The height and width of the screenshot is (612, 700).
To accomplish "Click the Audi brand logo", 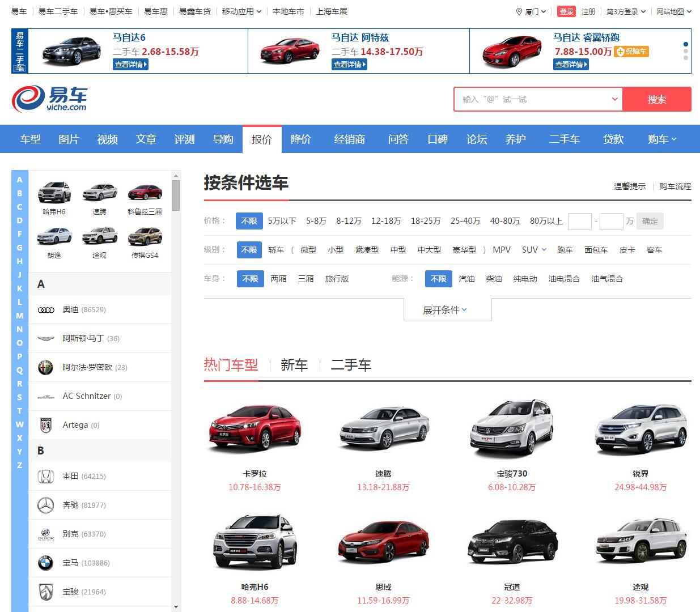I will 46,309.
